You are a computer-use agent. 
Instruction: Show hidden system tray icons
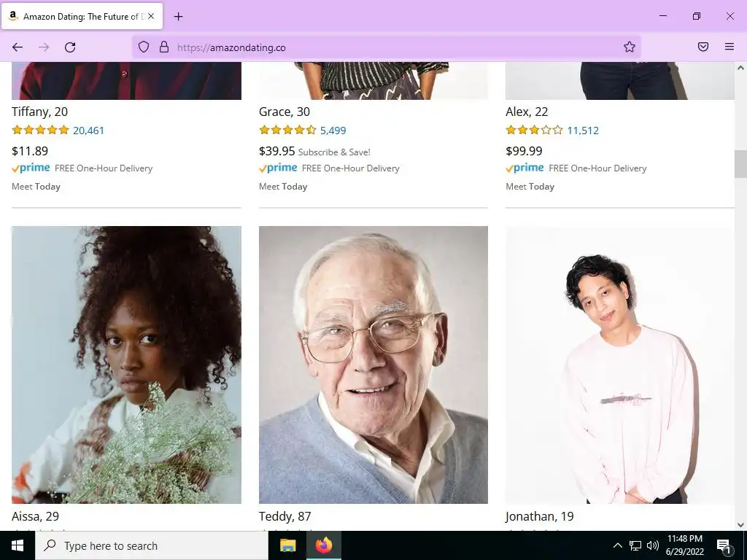pos(617,545)
